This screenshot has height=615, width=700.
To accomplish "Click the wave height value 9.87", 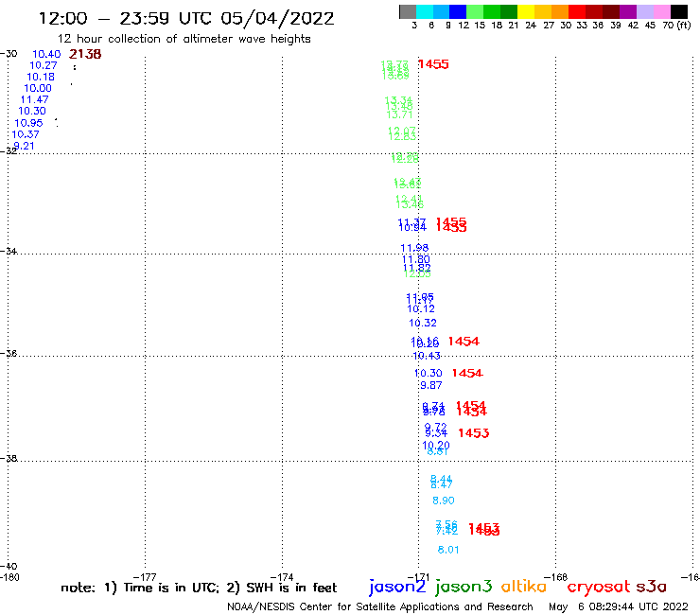I will coord(430,385).
